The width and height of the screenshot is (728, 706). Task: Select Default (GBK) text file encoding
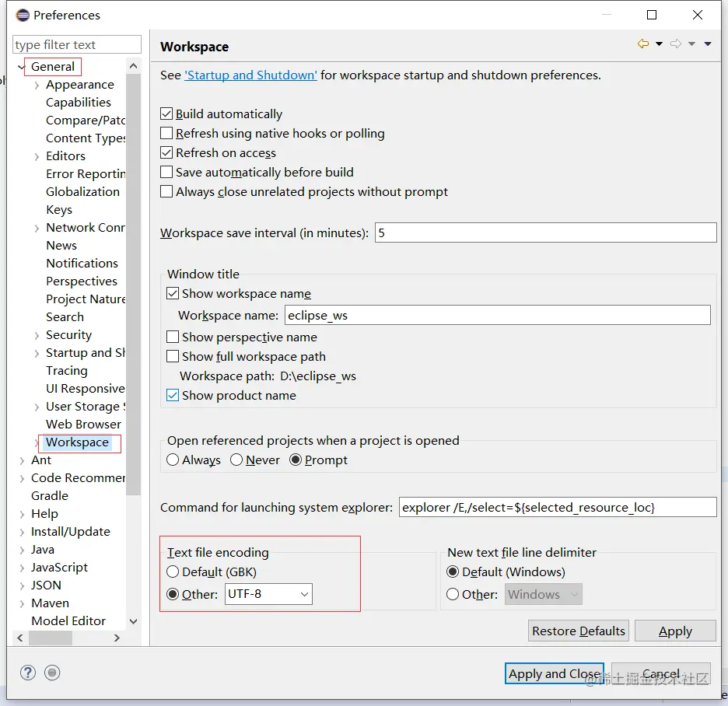tap(172, 571)
